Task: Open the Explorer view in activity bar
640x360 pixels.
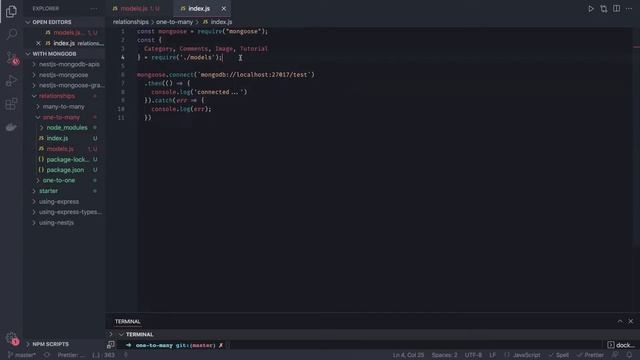Action: (x=11, y=11)
